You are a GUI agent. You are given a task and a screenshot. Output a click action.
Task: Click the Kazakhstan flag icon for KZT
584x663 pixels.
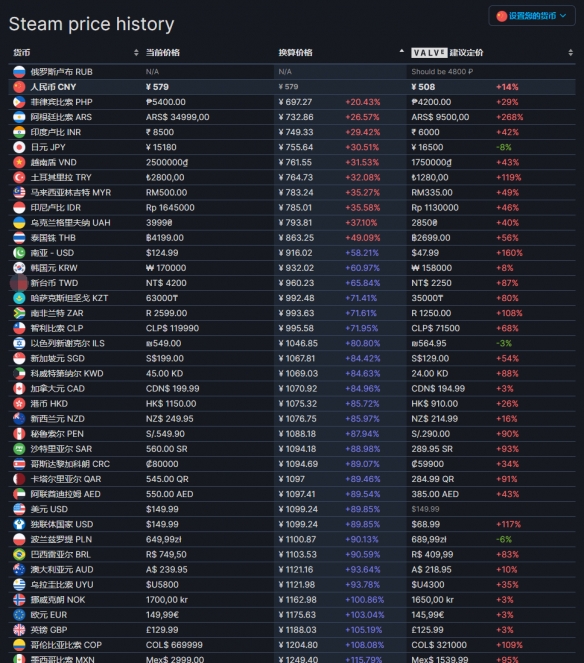point(19,298)
